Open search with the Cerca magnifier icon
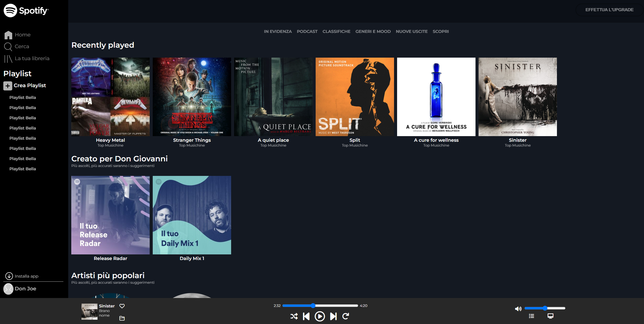Image resolution: width=644 pixels, height=324 pixels. pyautogui.click(x=8, y=46)
